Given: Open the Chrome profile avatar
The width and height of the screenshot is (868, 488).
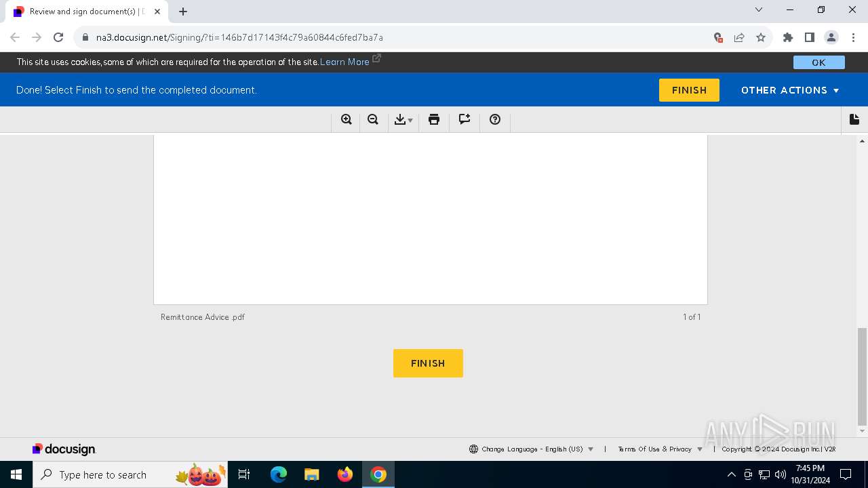Looking at the screenshot, I should point(831,37).
